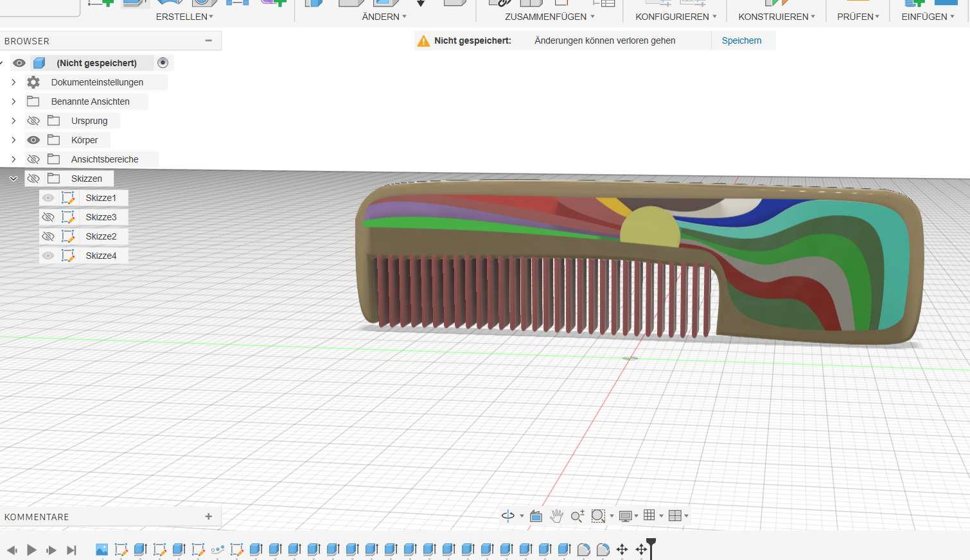Click the Benannte Ansichten folder icon
The width and height of the screenshot is (970, 560).
(x=33, y=101)
